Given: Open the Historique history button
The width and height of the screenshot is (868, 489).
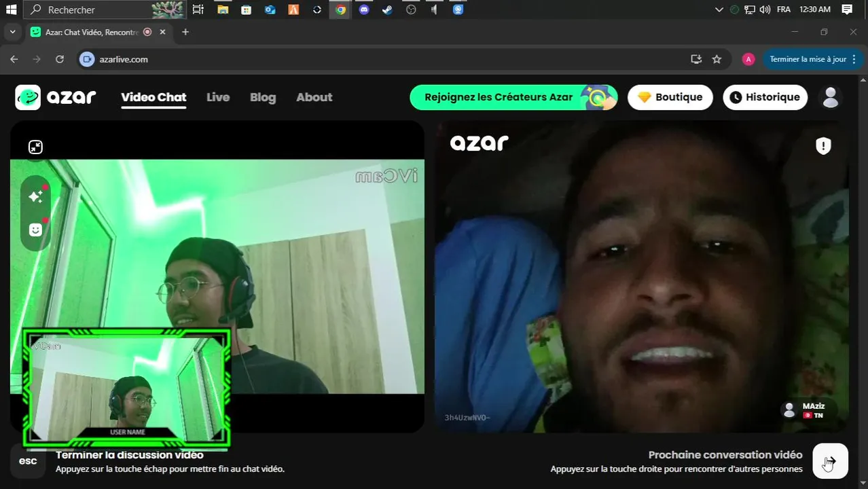Looking at the screenshot, I should [765, 97].
